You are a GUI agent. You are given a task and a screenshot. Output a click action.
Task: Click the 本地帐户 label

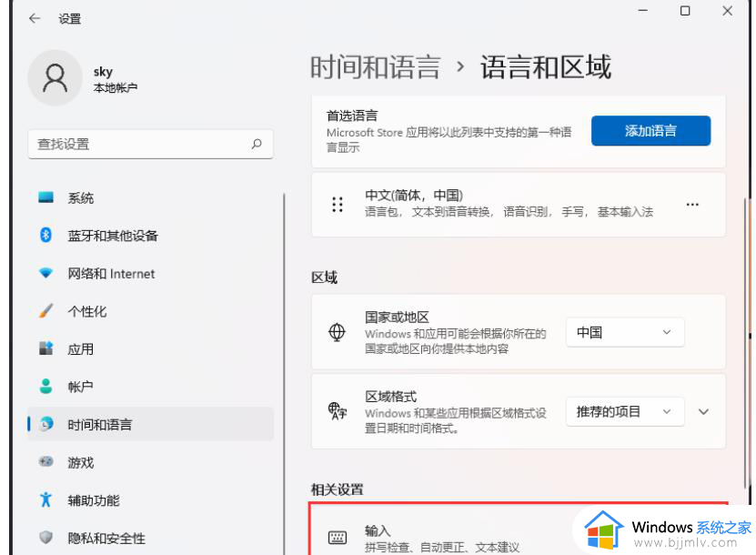coord(116,87)
